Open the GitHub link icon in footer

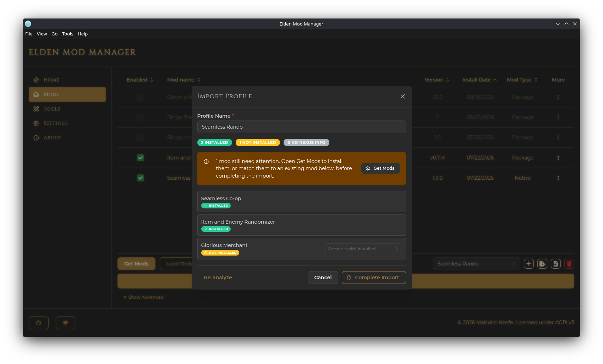(x=39, y=323)
